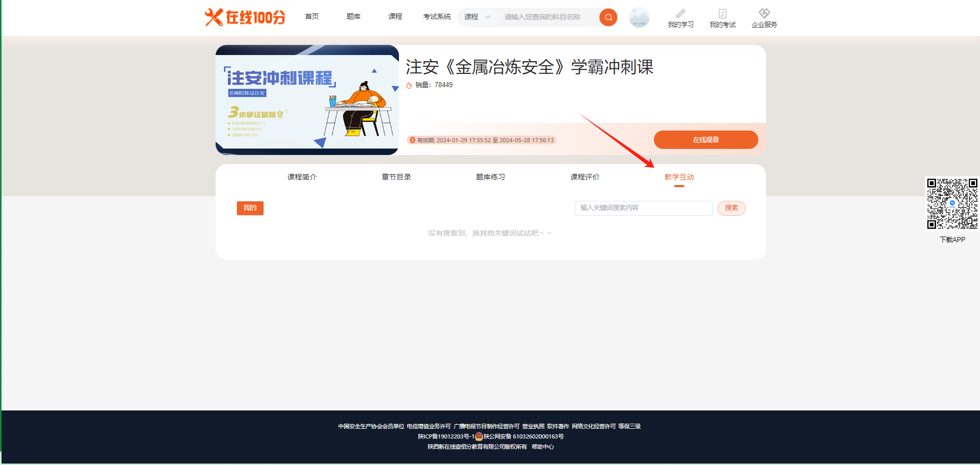Click the orange 我的 filter button
This screenshot has height=465, width=980.
click(x=250, y=208)
